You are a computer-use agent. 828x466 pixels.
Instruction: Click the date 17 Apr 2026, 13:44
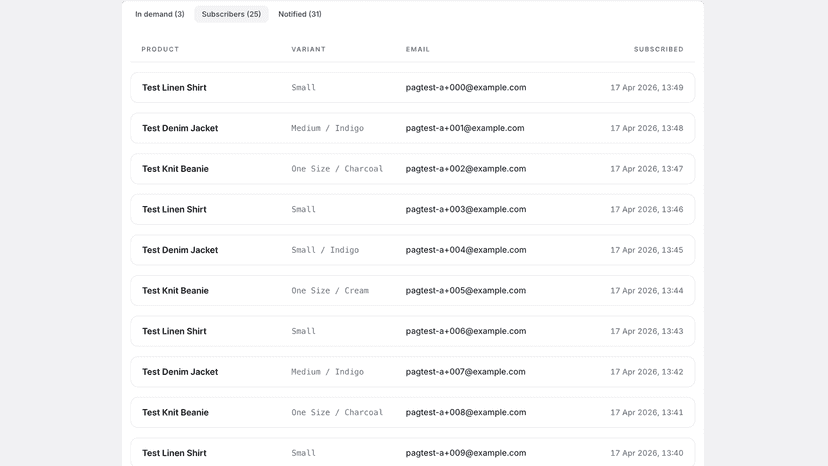(x=647, y=291)
